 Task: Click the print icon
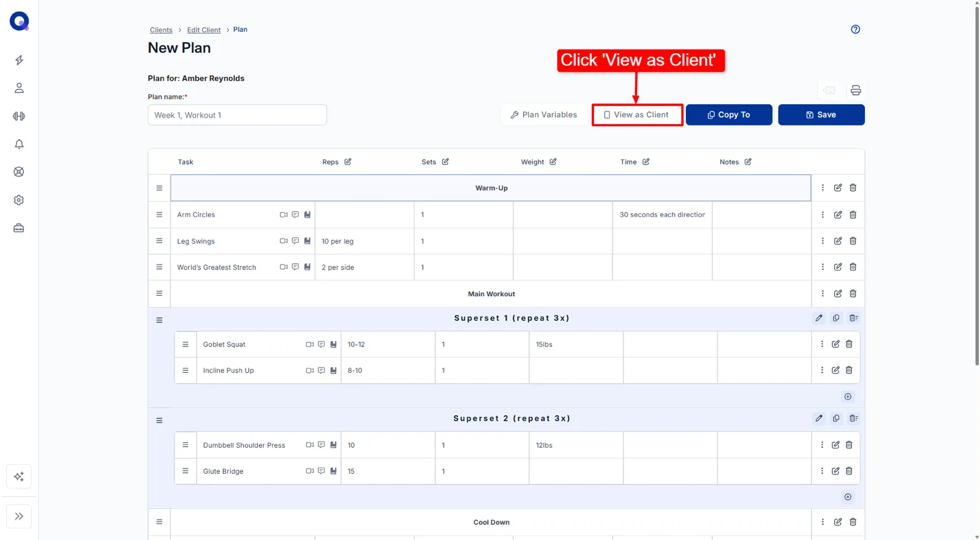[856, 91]
